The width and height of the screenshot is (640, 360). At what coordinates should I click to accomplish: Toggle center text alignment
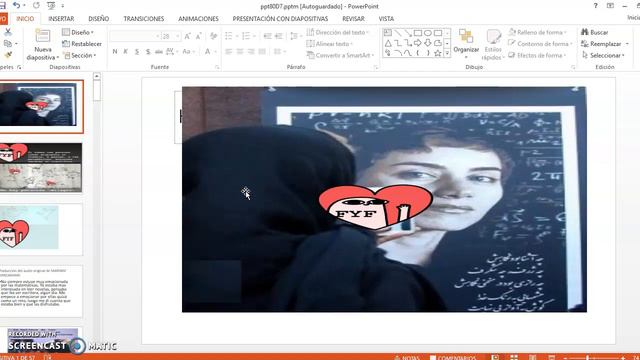240,51
